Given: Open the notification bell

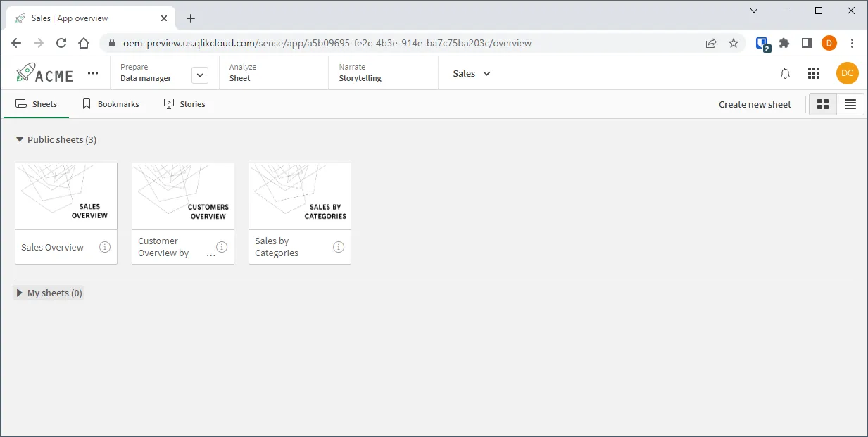Looking at the screenshot, I should click(785, 72).
